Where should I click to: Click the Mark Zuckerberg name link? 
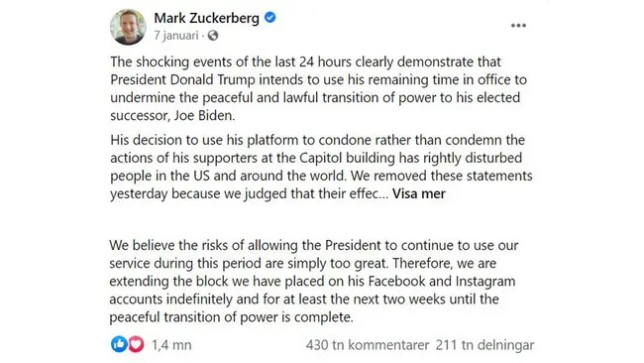207,18
